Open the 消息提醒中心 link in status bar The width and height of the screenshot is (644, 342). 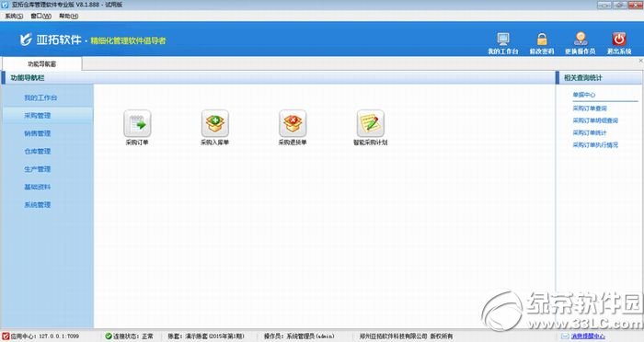click(588, 336)
